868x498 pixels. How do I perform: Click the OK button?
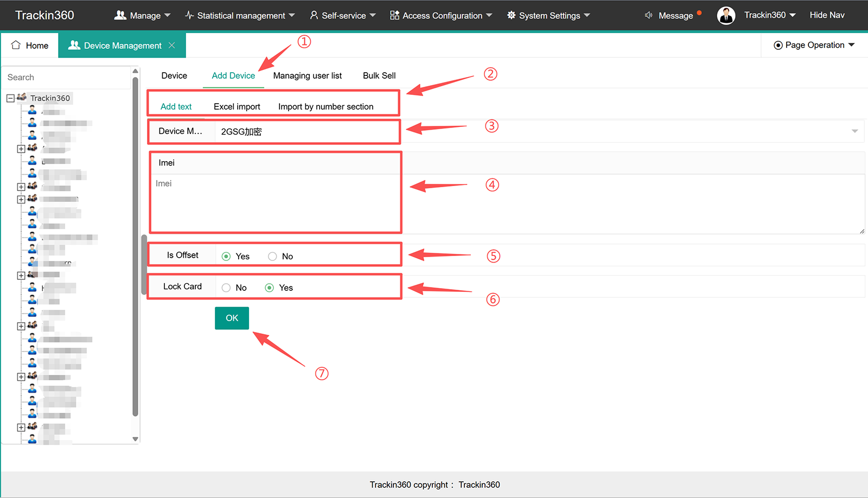pyautogui.click(x=232, y=318)
